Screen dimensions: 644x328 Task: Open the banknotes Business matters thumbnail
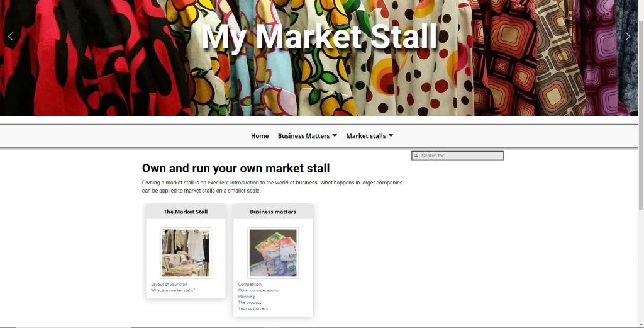273,253
